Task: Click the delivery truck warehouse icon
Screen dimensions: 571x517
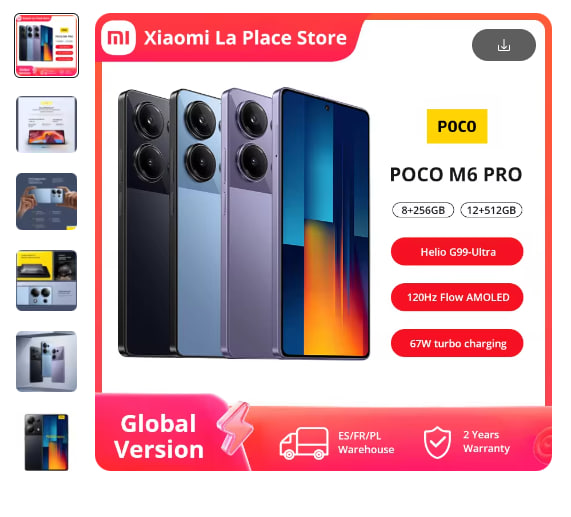Action: (304, 443)
